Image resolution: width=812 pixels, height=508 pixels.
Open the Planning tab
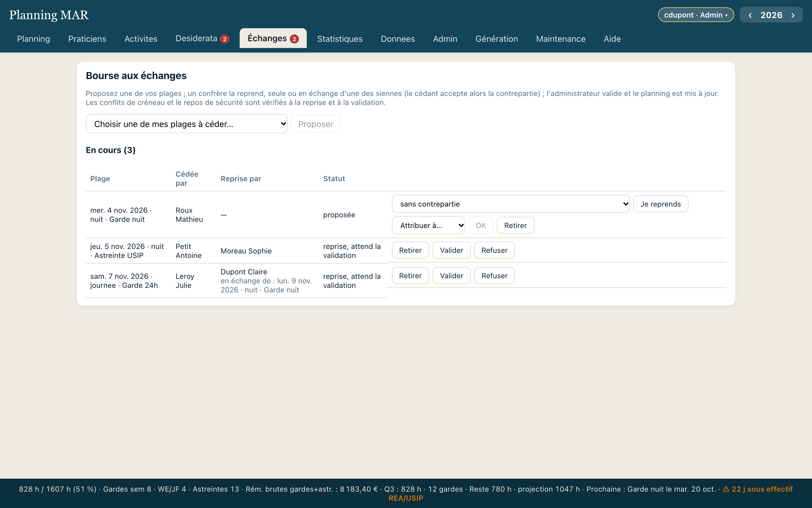[34, 39]
